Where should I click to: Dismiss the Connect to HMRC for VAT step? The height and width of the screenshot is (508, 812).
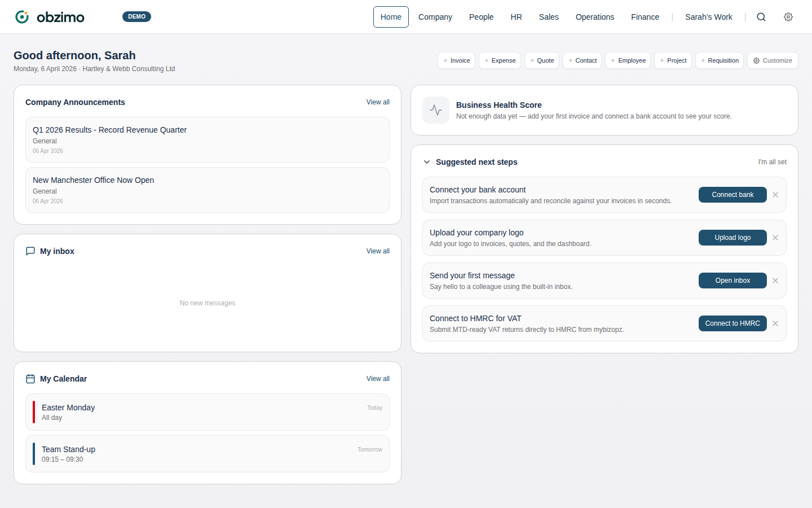(775, 323)
